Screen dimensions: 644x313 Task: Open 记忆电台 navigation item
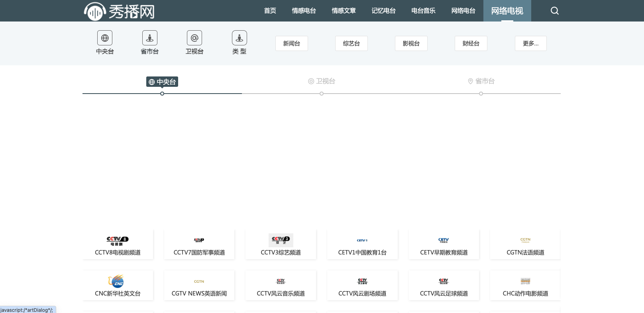[384, 11]
